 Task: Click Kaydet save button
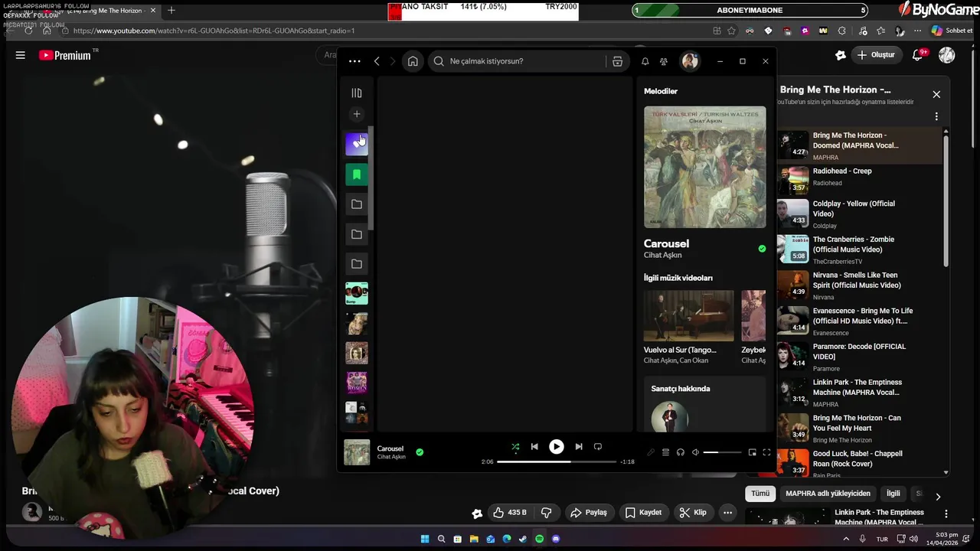pos(642,513)
